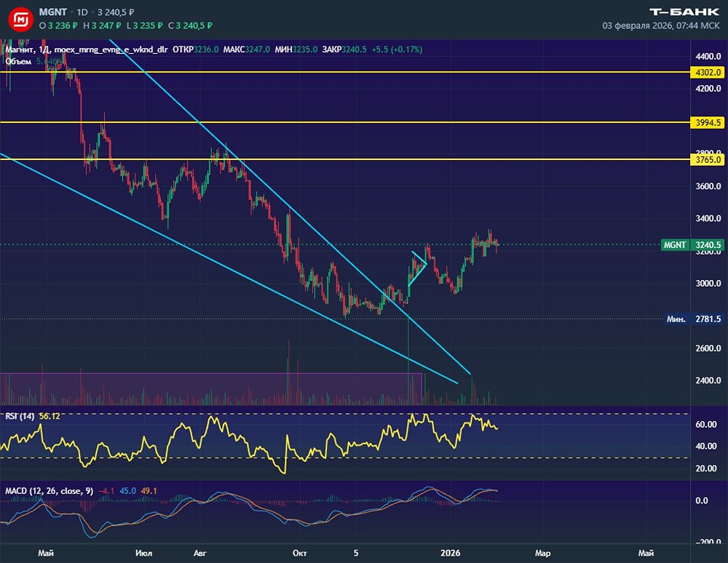Click the 3000.0 price axis label

tap(708, 284)
